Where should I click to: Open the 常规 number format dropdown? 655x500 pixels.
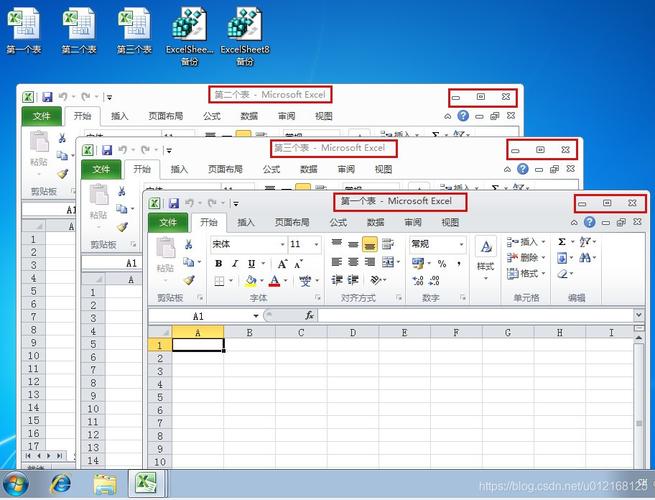tap(462, 245)
